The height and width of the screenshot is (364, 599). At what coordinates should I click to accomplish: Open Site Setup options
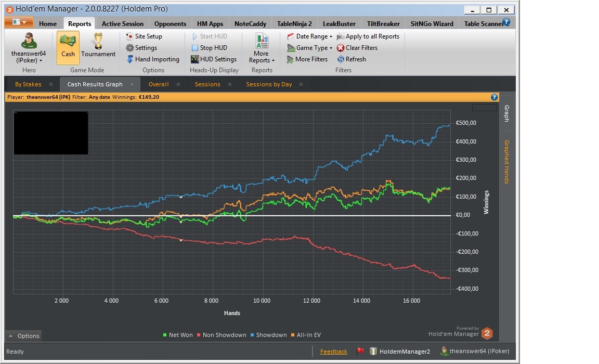click(144, 36)
